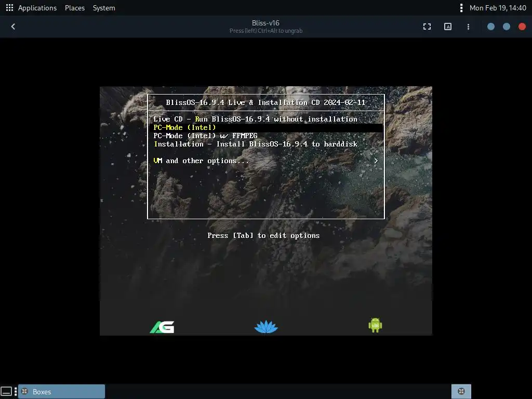
Task: Click the green AG logo
Action: coord(162,327)
